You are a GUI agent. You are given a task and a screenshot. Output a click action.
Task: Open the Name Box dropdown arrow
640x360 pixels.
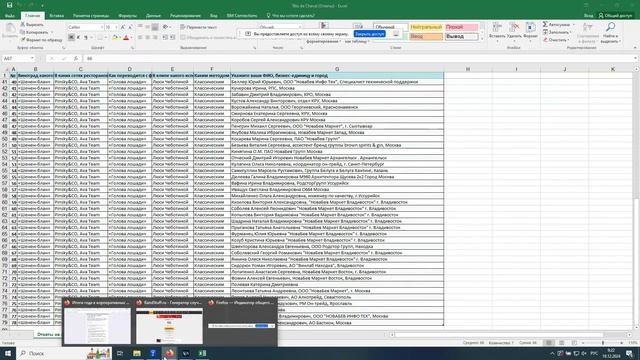tap(32, 58)
